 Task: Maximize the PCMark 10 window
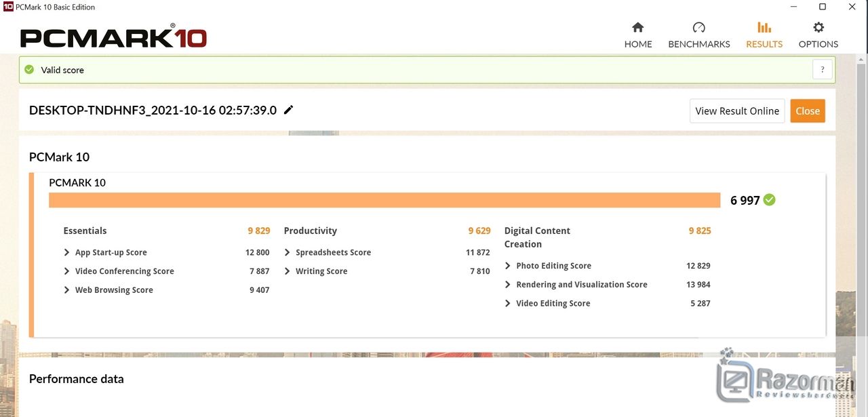click(x=823, y=7)
